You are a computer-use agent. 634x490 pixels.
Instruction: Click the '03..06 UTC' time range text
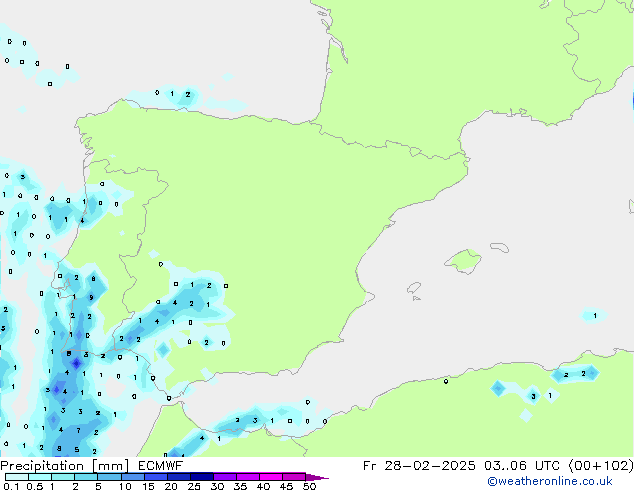522,466
